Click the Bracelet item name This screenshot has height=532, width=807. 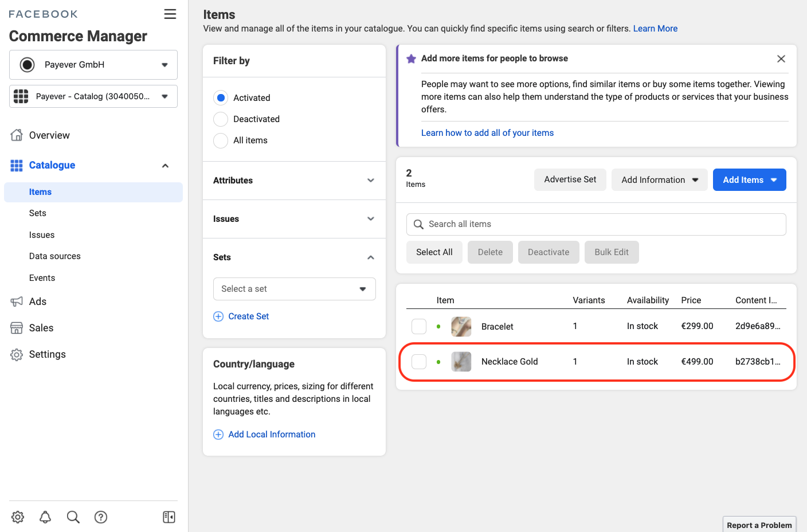[497, 327]
